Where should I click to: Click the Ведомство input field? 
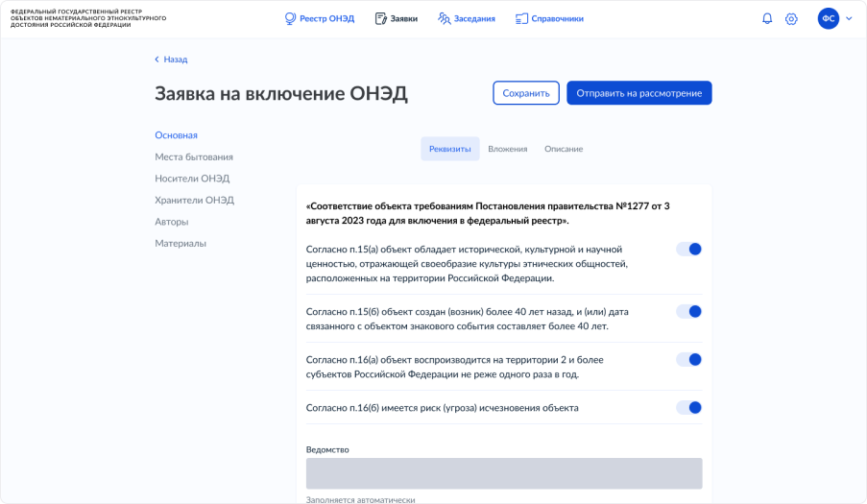504,473
